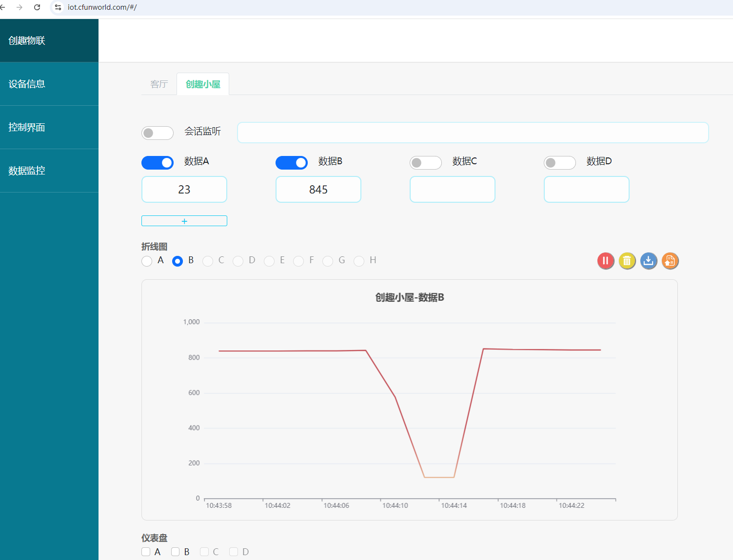733x560 pixels.
Task: Reload the page with browser refresh icon
Action: [37, 7]
